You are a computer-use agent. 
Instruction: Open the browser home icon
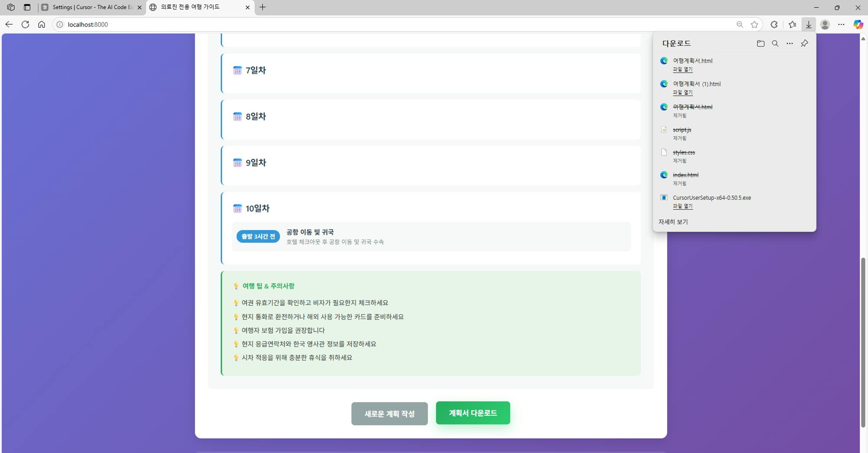pos(42,24)
